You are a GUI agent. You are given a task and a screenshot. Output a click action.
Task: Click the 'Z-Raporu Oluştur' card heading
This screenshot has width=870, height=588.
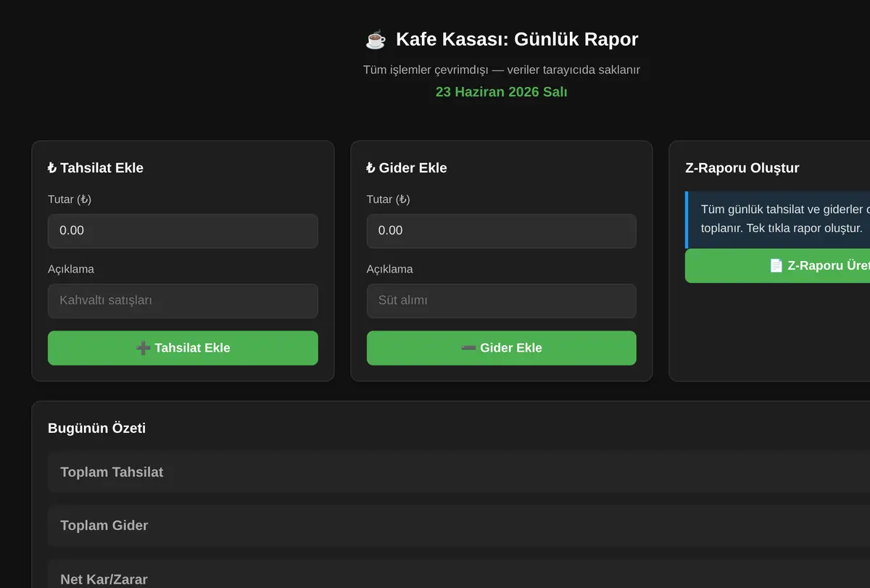coord(742,167)
